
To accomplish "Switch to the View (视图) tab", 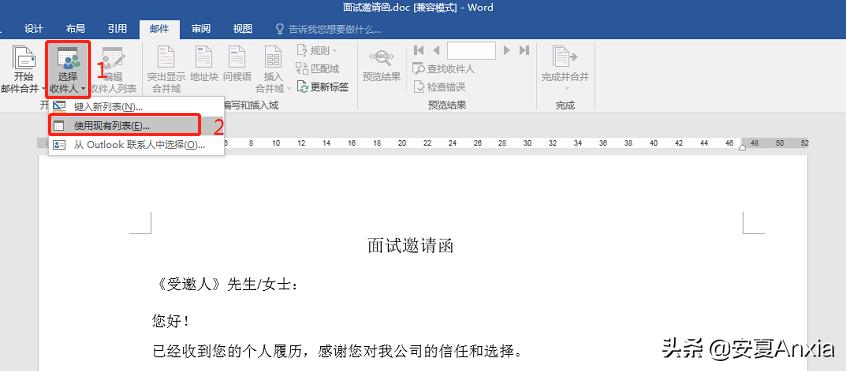I will point(242,29).
